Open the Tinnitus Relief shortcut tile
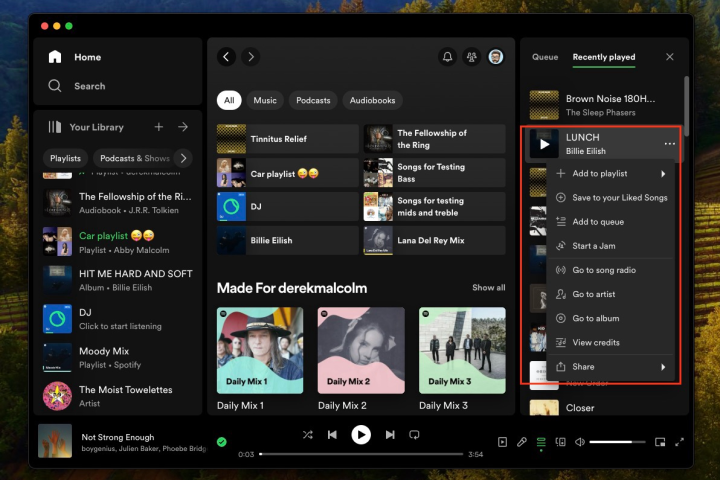The width and height of the screenshot is (720, 480). (x=287, y=139)
